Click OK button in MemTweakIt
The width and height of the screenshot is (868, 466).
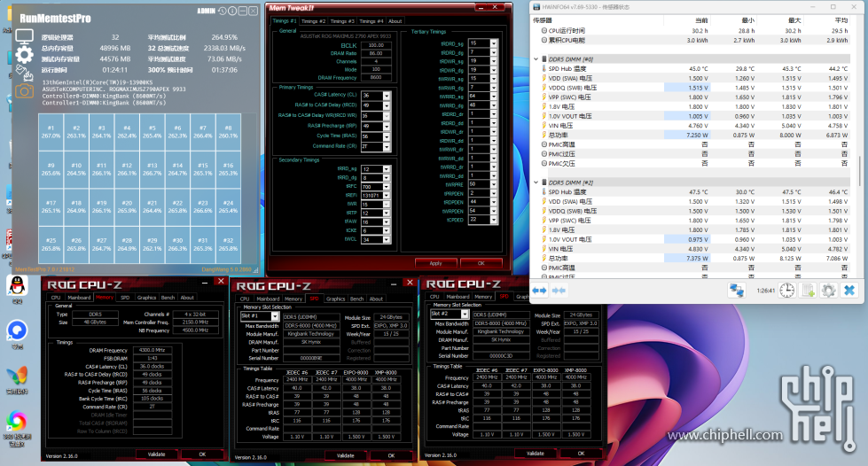tap(481, 263)
